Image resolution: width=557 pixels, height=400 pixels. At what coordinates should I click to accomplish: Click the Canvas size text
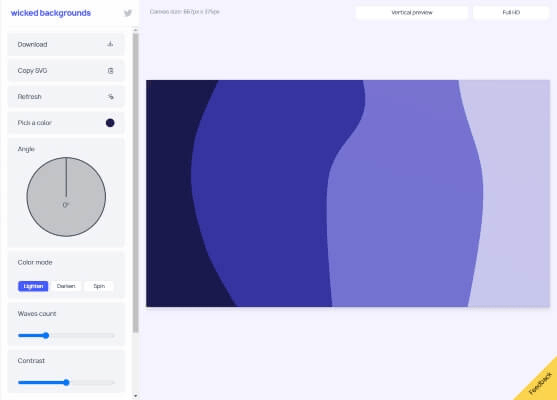185,12
